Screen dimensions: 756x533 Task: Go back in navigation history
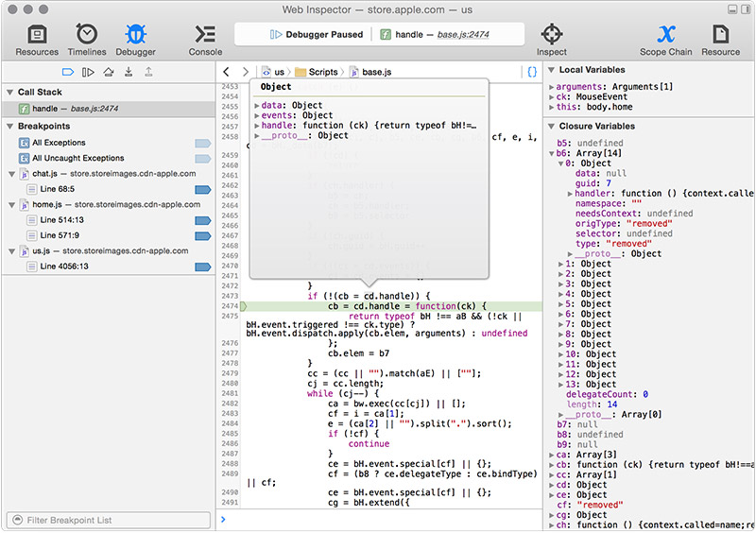pos(226,72)
